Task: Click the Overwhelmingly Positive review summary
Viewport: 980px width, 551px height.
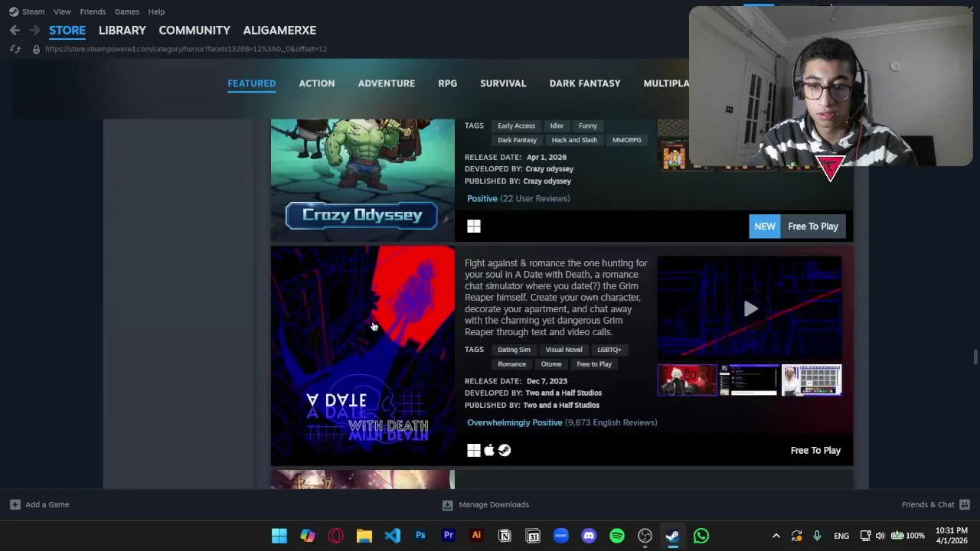Action: click(x=514, y=422)
